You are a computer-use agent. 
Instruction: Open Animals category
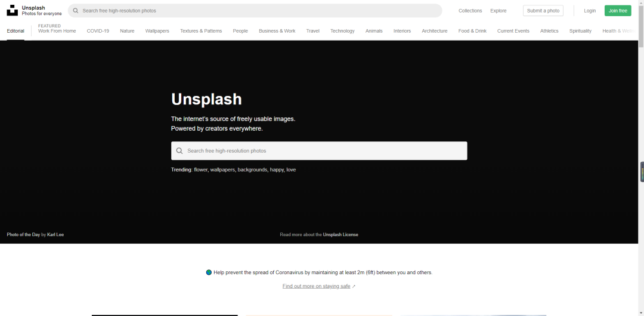coord(374,31)
